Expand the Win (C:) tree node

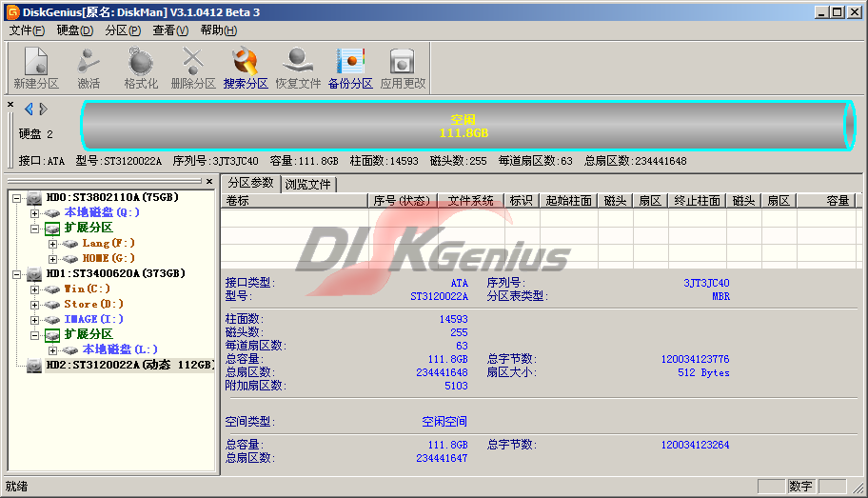34,289
